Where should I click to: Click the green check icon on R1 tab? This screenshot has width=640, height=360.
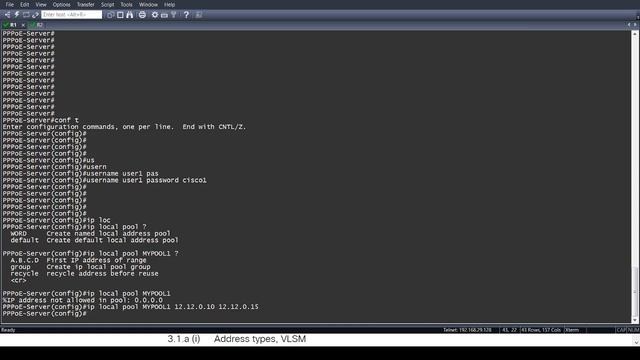pyautogui.click(x=6, y=25)
